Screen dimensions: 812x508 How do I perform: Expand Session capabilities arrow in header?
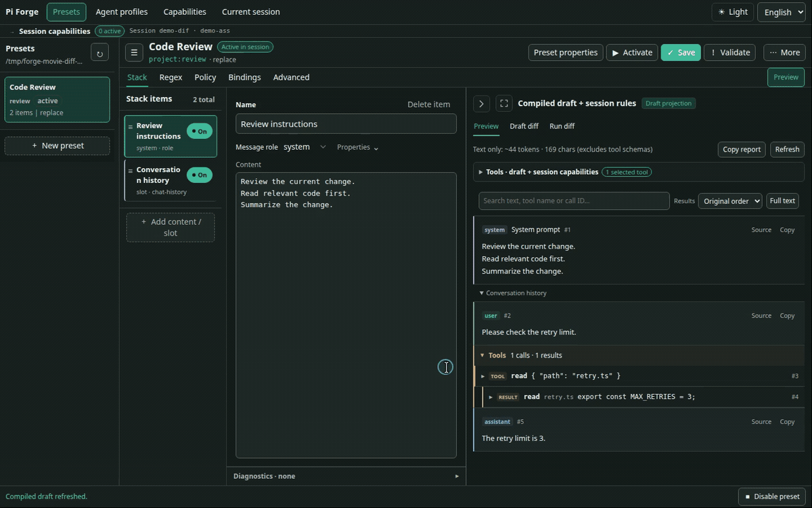(x=12, y=31)
